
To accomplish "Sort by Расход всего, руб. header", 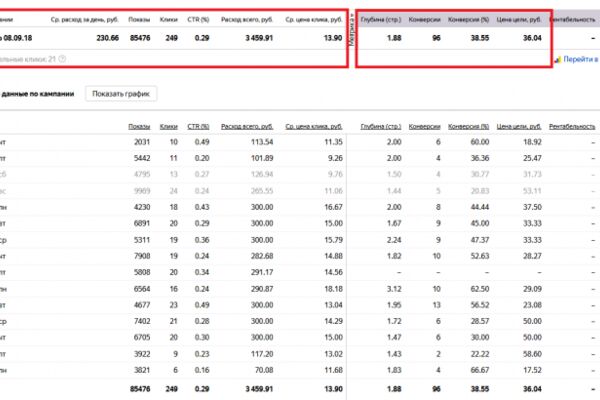I will 247,126.
